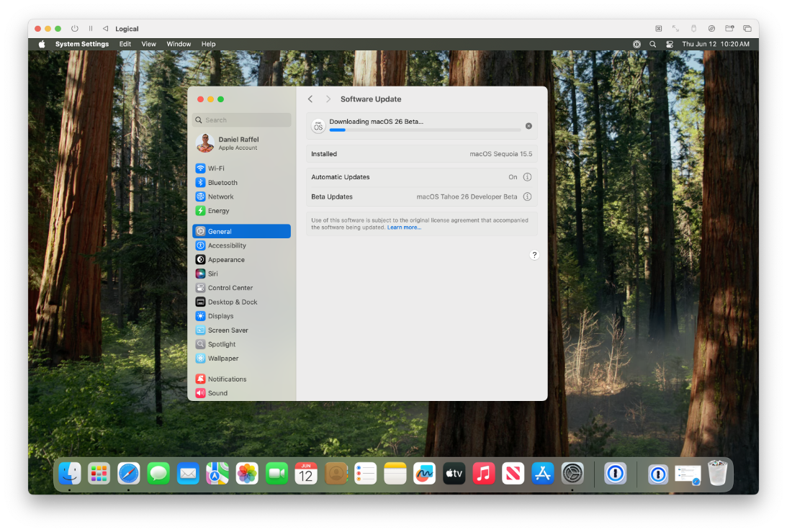Image resolution: width=787 pixels, height=532 pixels.
Task: Launch Safari from the Dock
Action: pyautogui.click(x=128, y=473)
